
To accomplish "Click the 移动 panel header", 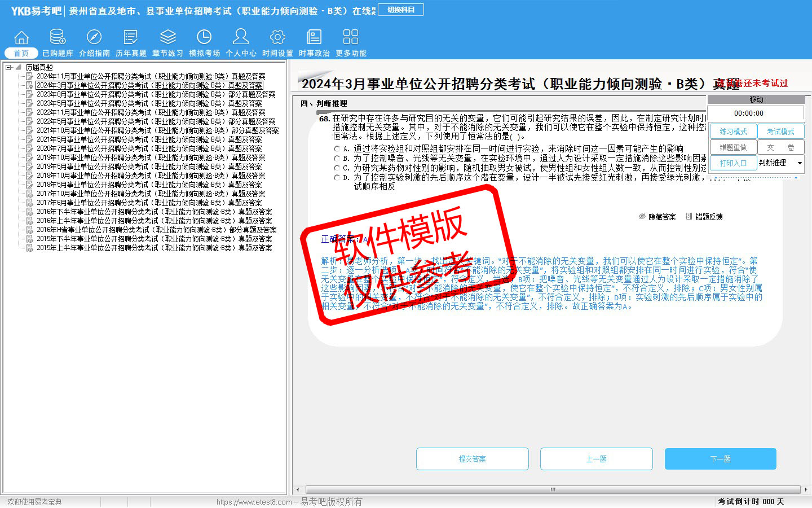I will pos(756,99).
